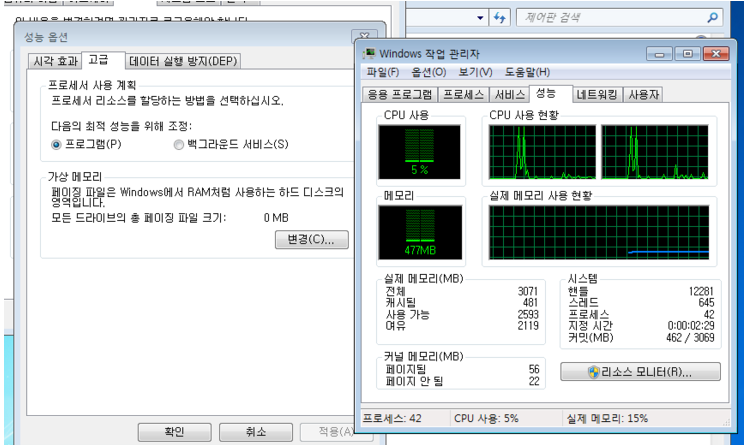Maximize the Windows 작업 관리자 window

coord(688,54)
